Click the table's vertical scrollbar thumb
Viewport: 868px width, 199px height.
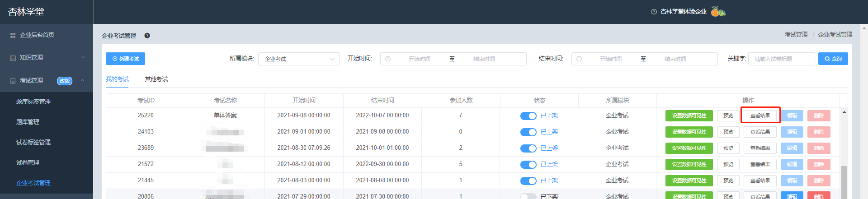click(x=844, y=182)
